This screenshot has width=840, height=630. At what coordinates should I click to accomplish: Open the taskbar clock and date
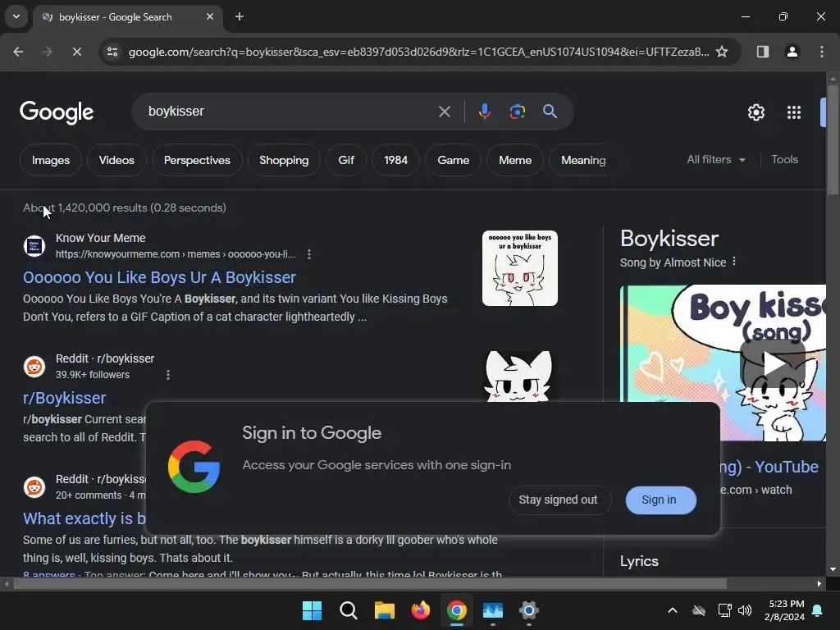pos(784,610)
